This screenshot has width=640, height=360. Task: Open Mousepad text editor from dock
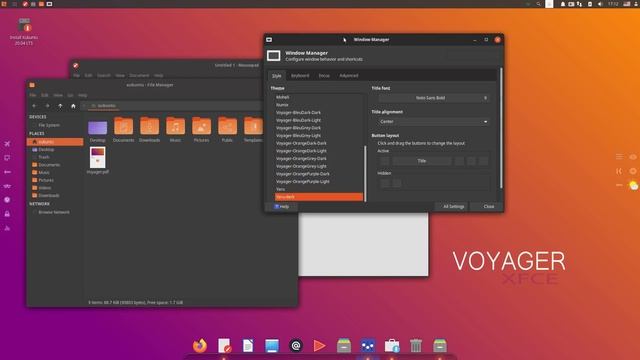coord(224,345)
